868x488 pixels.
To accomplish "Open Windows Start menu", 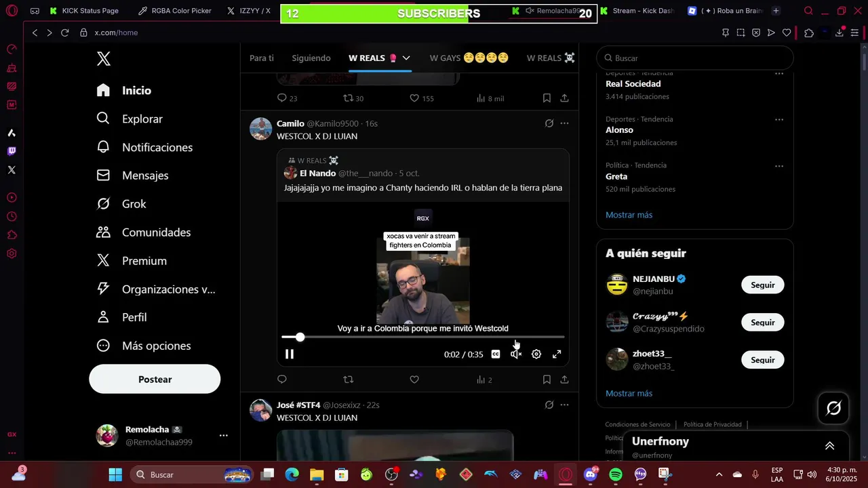I will pos(115,474).
